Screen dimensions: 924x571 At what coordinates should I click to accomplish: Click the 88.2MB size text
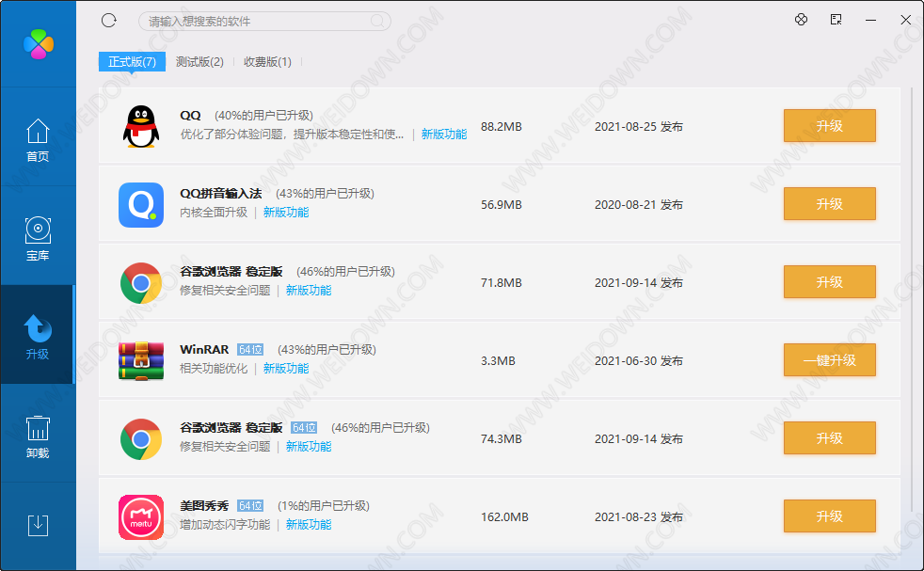click(502, 127)
